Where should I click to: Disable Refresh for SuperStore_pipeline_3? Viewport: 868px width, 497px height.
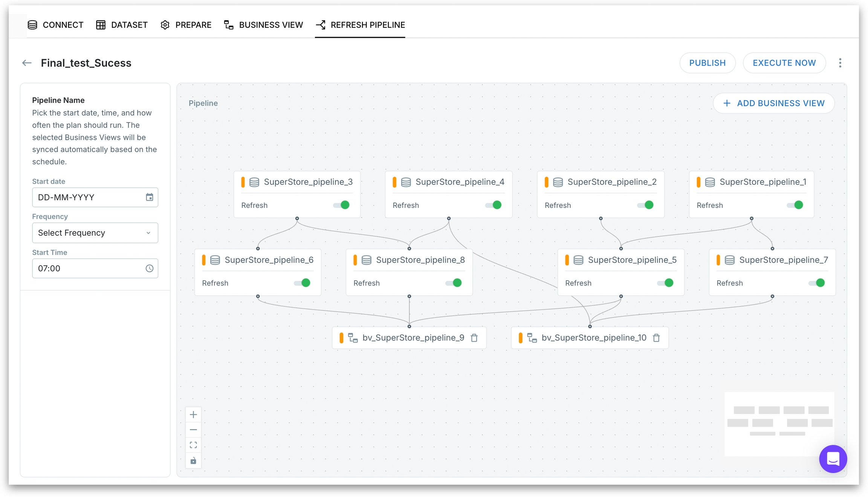click(x=342, y=205)
